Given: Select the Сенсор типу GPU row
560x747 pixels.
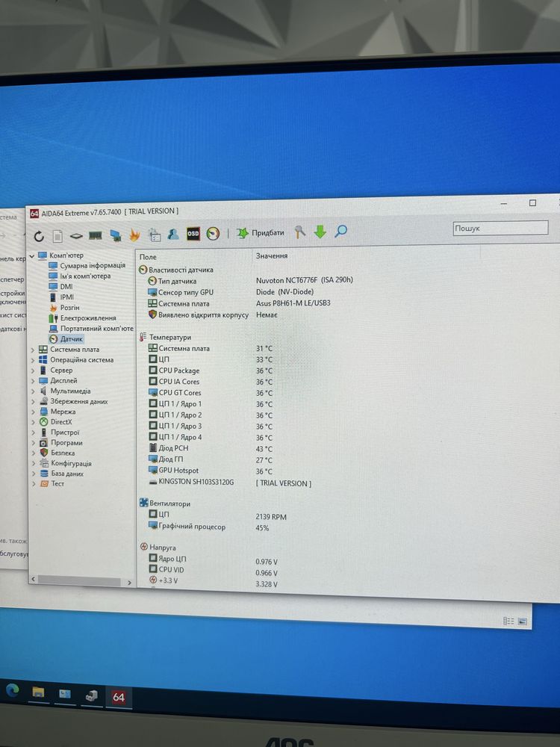Looking at the screenshot, I should 231,292.
